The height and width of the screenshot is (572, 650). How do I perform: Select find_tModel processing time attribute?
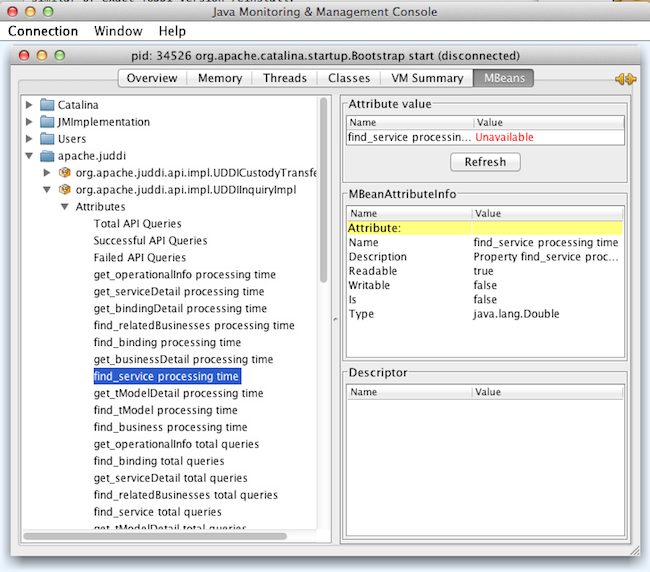pos(165,410)
